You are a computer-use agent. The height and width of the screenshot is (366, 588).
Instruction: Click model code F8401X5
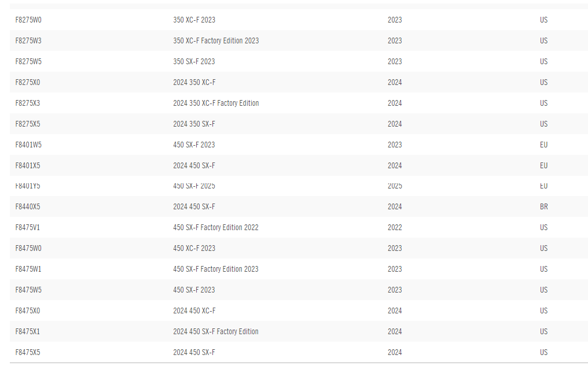point(28,165)
